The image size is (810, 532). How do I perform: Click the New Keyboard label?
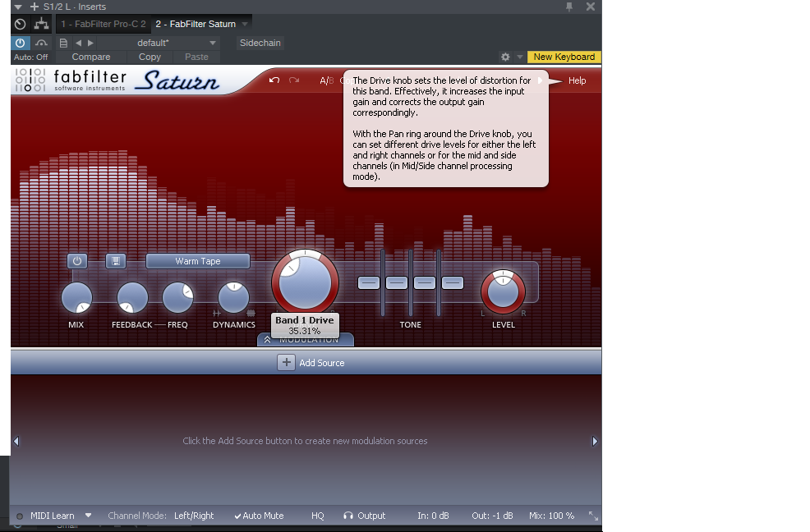(x=564, y=57)
